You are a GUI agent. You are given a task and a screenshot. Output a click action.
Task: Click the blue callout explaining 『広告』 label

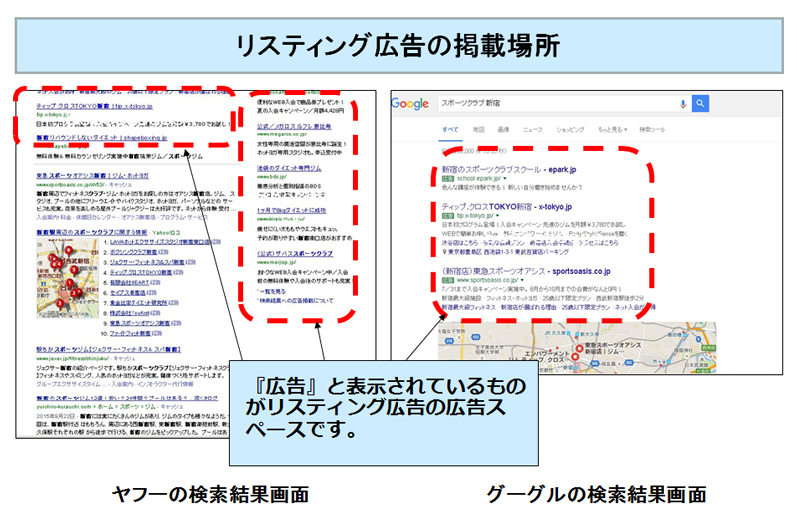pos(384,413)
